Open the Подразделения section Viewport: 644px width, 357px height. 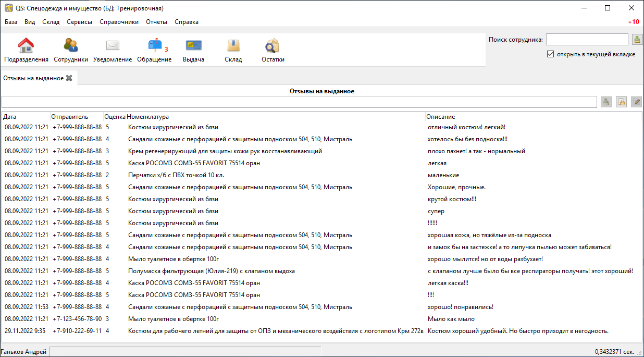click(26, 50)
